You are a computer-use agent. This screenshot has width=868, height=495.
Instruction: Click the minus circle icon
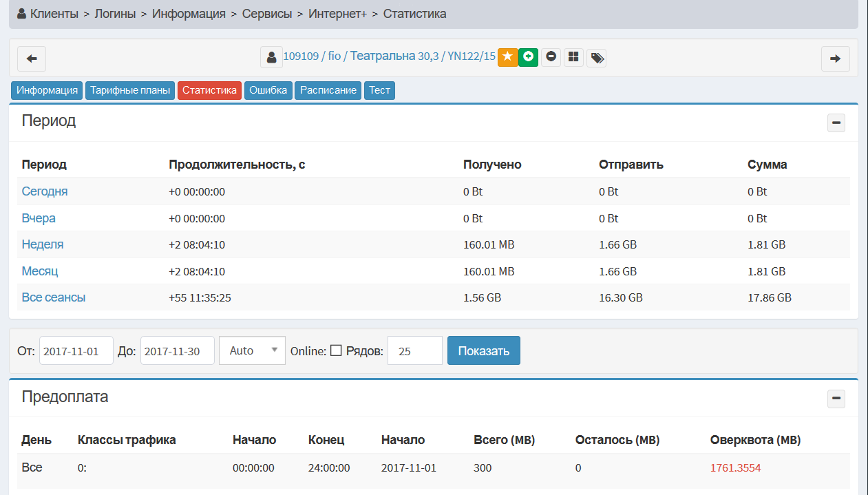tap(551, 57)
